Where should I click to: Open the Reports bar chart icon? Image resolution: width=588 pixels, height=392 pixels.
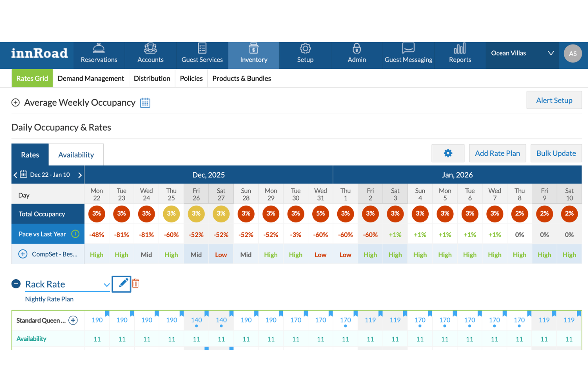coord(460,48)
